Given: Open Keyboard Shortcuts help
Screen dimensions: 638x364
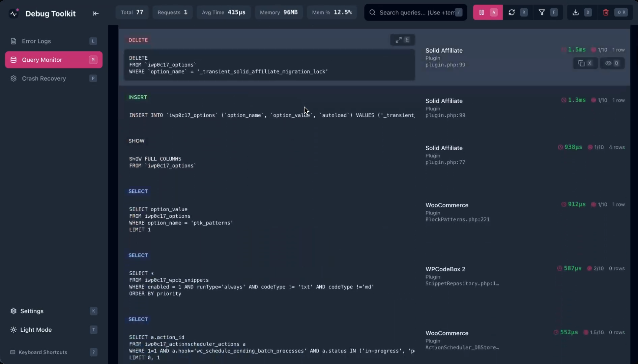Looking at the screenshot, I should pos(43,352).
